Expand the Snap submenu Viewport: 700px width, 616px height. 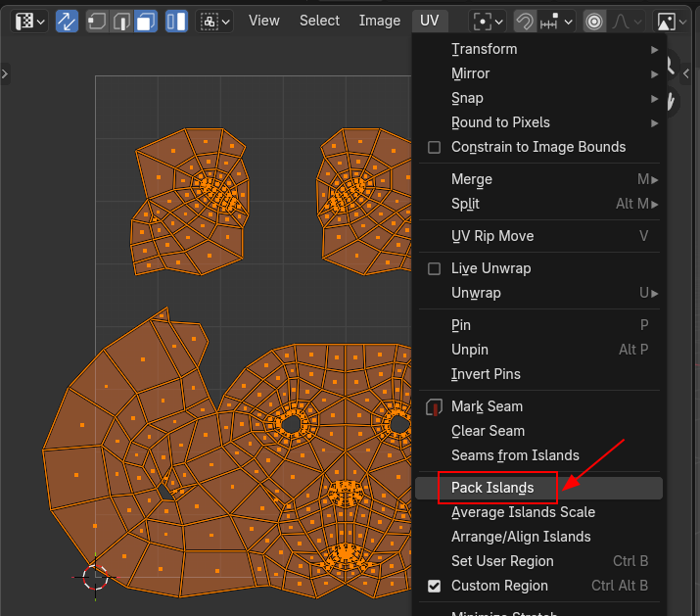pyautogui.click(x=538, y=98)
